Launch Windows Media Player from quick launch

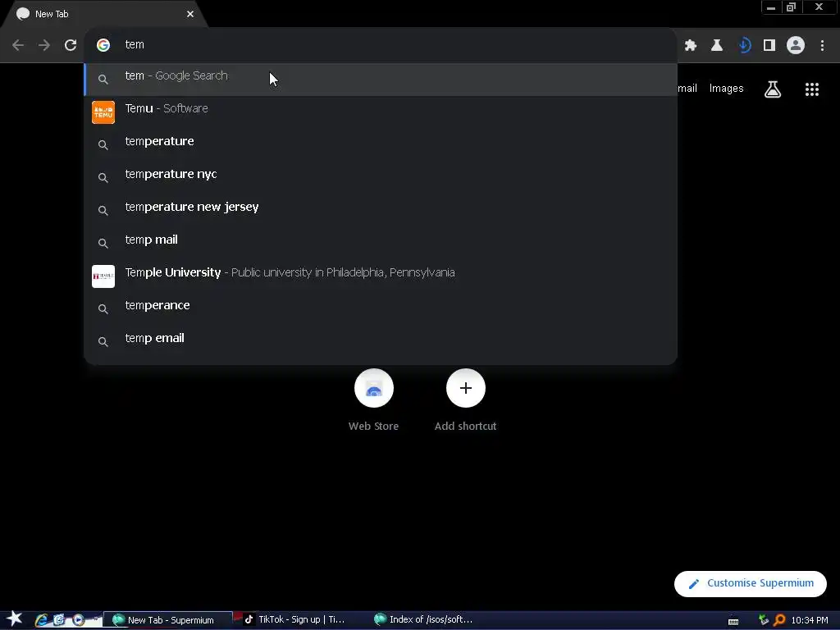78,620
